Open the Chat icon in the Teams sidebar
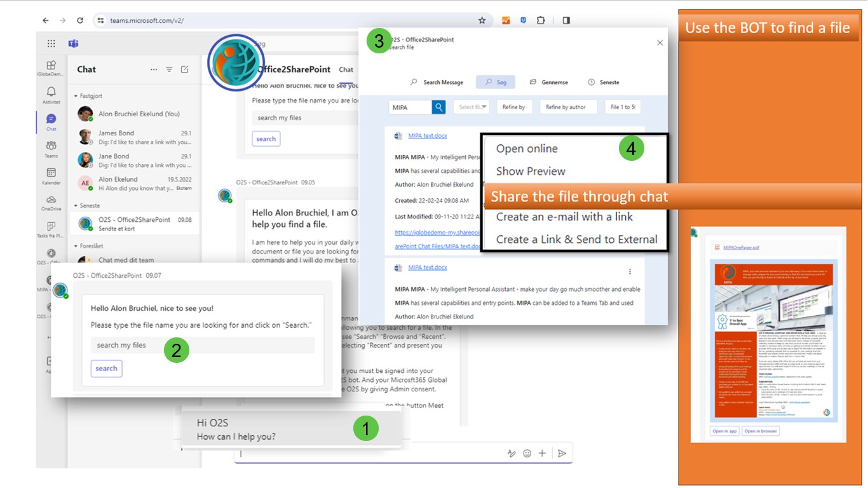This screenshot has width=868, height=488. coord(51,122)
